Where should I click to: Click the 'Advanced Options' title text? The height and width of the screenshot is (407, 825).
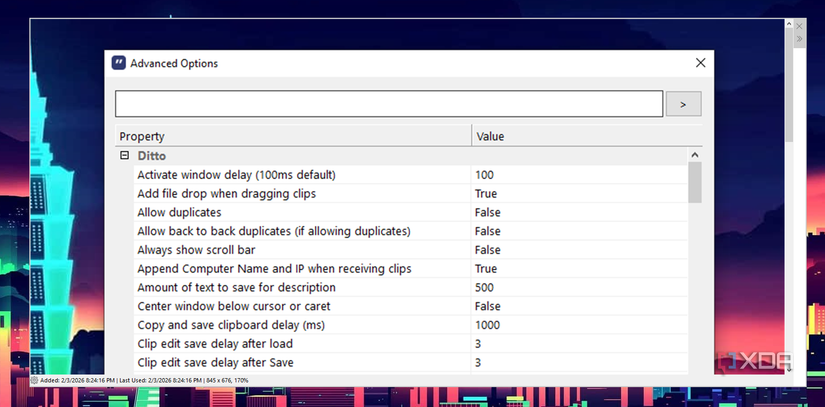point(174,64)
